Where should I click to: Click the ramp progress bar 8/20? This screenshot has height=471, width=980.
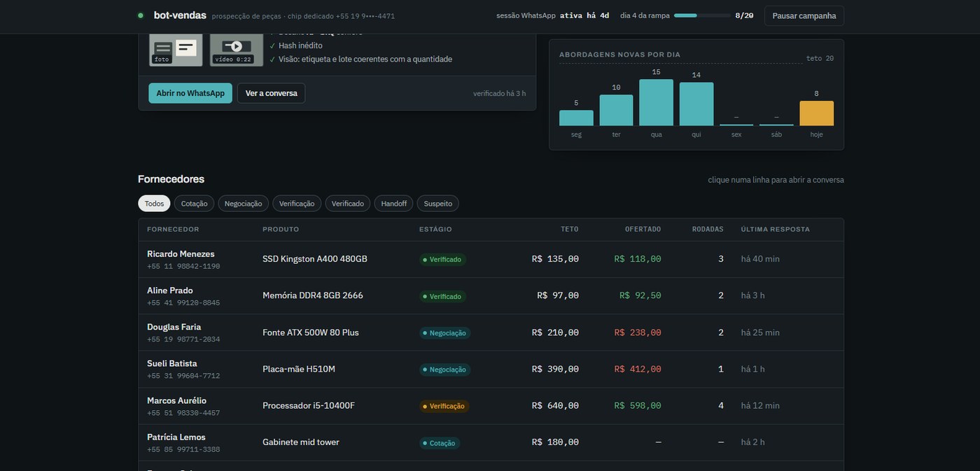click(701, 15)
